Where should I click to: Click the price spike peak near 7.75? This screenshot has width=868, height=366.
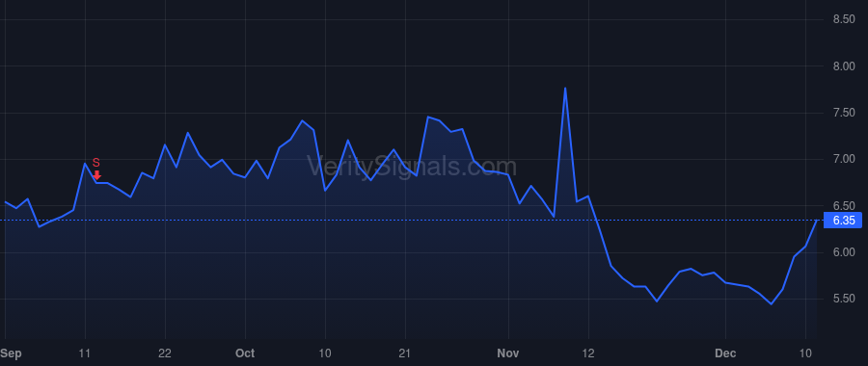564,88
